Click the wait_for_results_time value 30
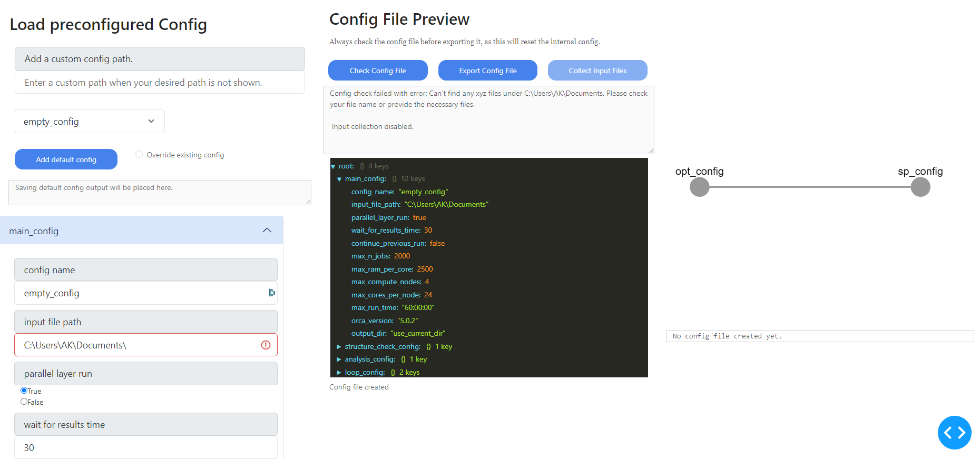Image resolution: width=980 pixels, height=460 pixels. click(428, 231)
